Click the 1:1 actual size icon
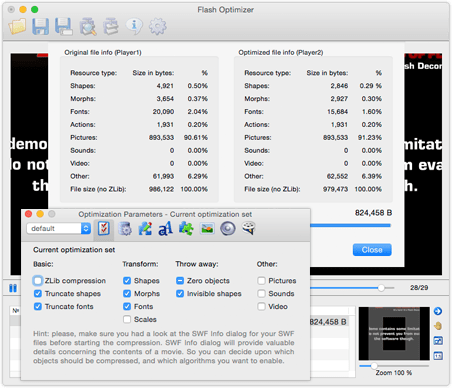Image resolution: width=452 pixels, height=388 pixels. 438,356
